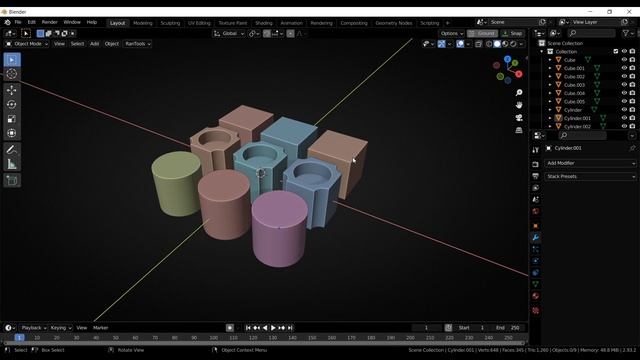Click the viewport zoom magnifier icon
640x360 pixels.
pos(519,93)
